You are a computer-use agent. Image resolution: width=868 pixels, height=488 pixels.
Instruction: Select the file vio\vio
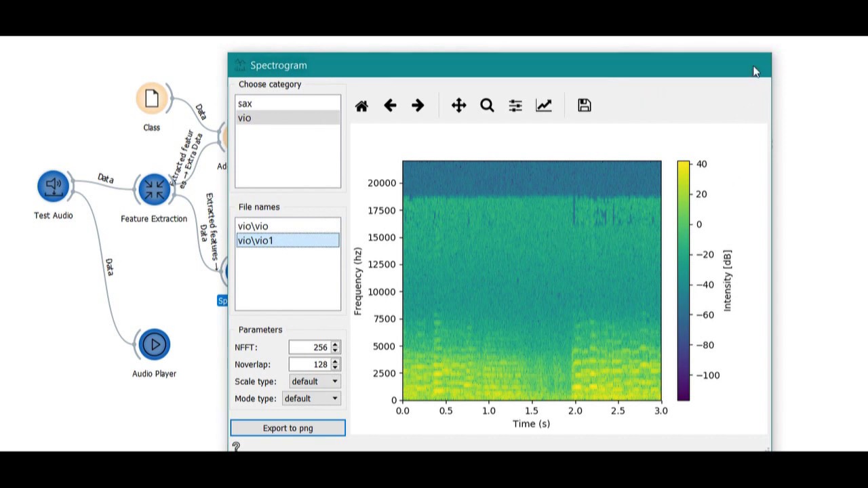point(288,226)
